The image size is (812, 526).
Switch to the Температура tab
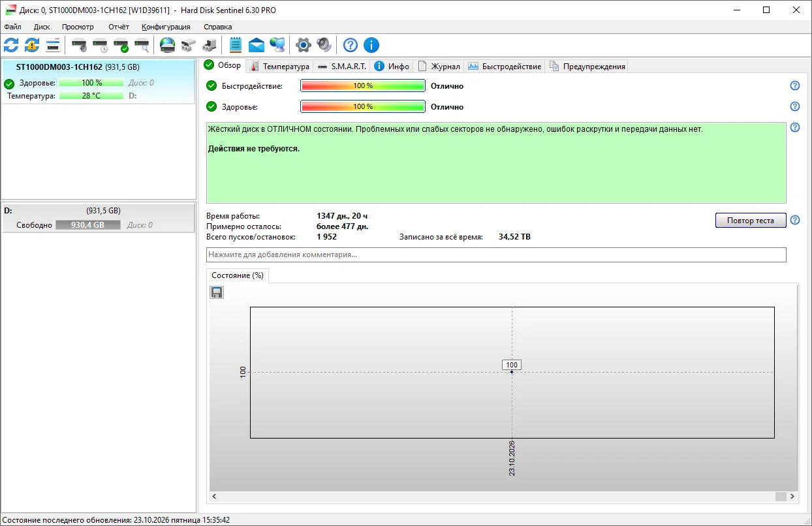(x=280, y=66)
